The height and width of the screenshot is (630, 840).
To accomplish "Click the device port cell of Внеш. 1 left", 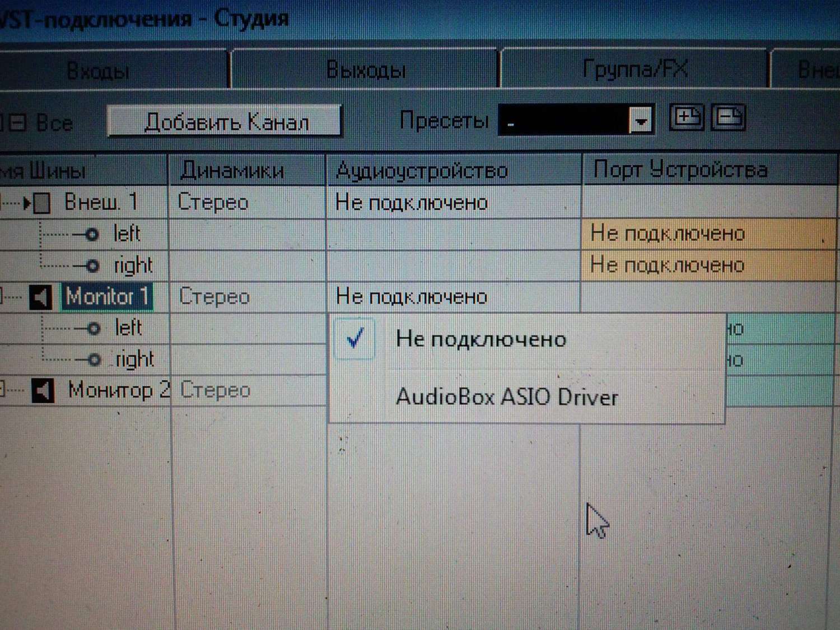I will (709, 234).
